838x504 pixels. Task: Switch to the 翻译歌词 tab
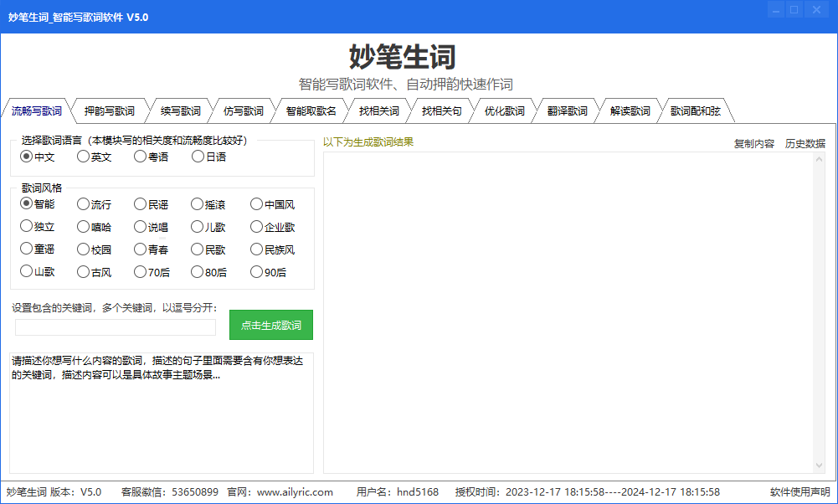click(x=567, y=111)
